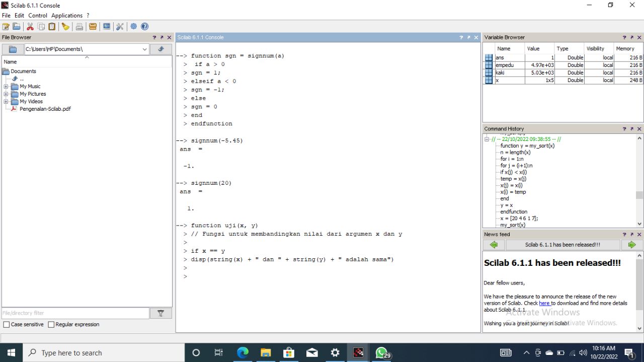Open Scilab preferences tools icon

(x=120, y=27)
